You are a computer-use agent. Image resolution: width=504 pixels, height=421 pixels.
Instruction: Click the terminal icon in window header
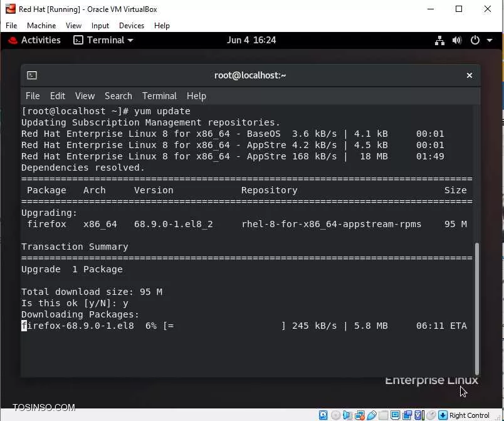(x=32, y=75)
